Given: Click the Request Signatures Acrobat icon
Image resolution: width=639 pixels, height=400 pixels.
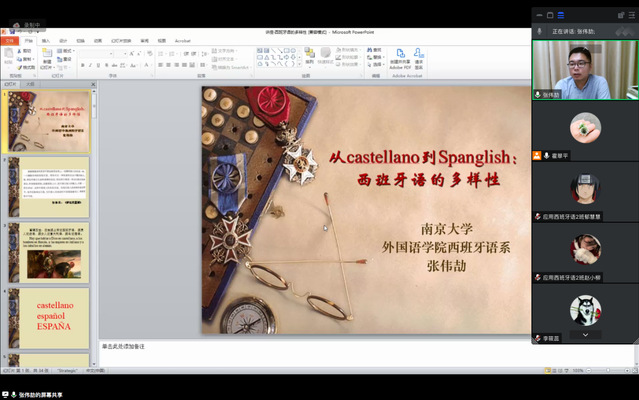Looking at the screenshot, I should [419, 53].
